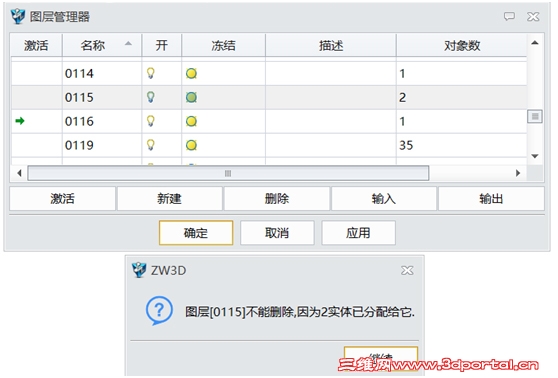Image resolution: width=558 pixels, height=378 pixels.
Task: Click the 对象数 column header
Action: [462, 45]
